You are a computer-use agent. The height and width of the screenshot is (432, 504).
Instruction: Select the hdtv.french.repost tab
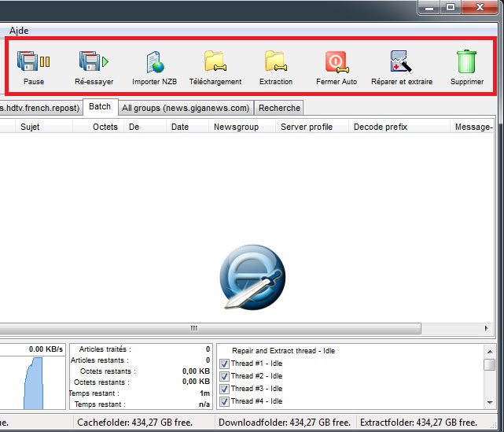tap(40, 108)
